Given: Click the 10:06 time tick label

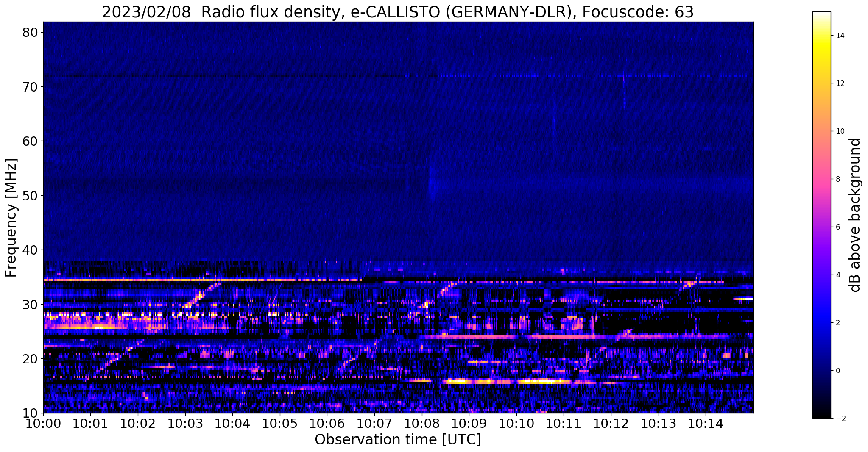Looking at the screenshot, I should pos(327,423).
